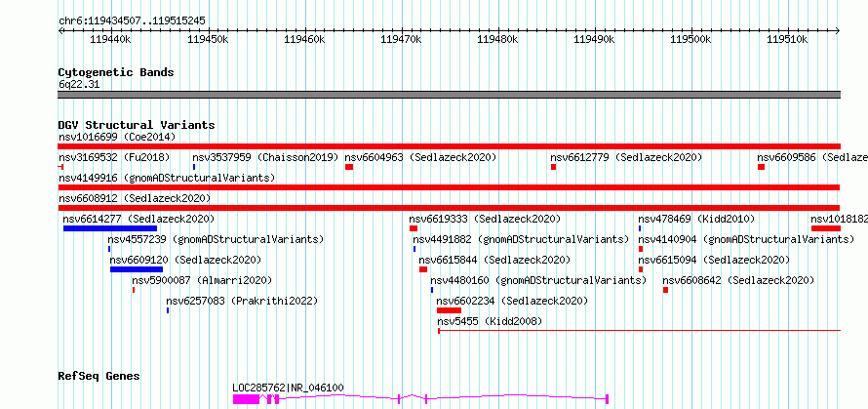Screen dimensions: 868x409
Task: Click the red block under nsv6615844
Action: 423,269
